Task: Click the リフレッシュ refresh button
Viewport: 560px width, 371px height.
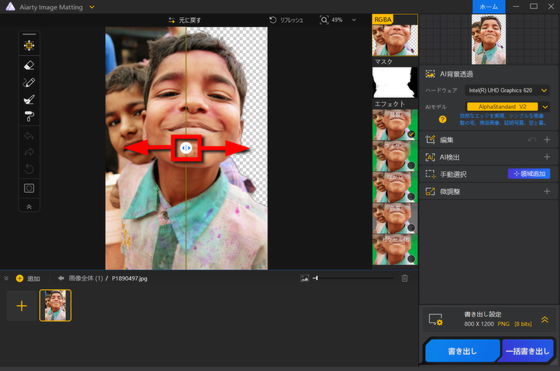Action: [286, 20]
